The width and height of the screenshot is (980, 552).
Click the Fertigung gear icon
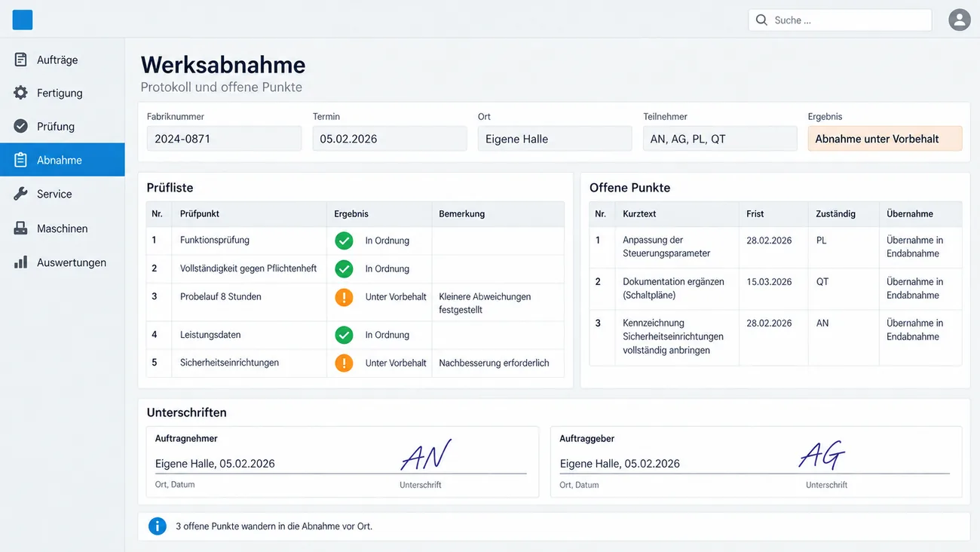tap(21, 93)
